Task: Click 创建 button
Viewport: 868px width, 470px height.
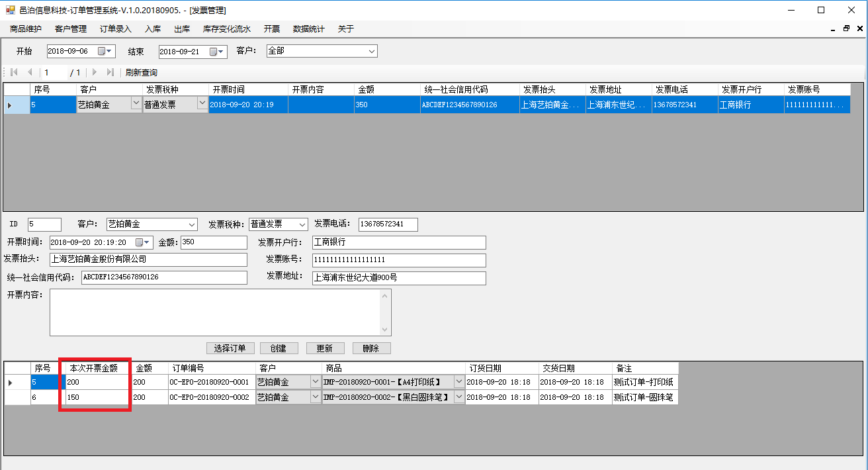Action: click(279, 348)
